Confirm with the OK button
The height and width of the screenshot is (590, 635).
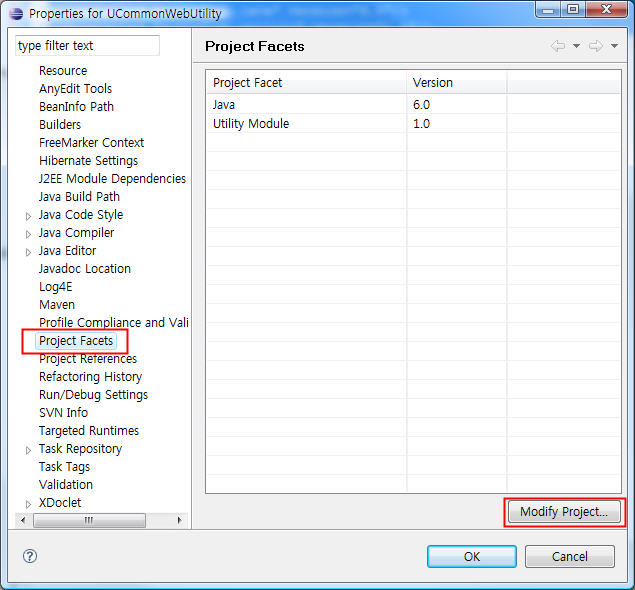point(472,556)
